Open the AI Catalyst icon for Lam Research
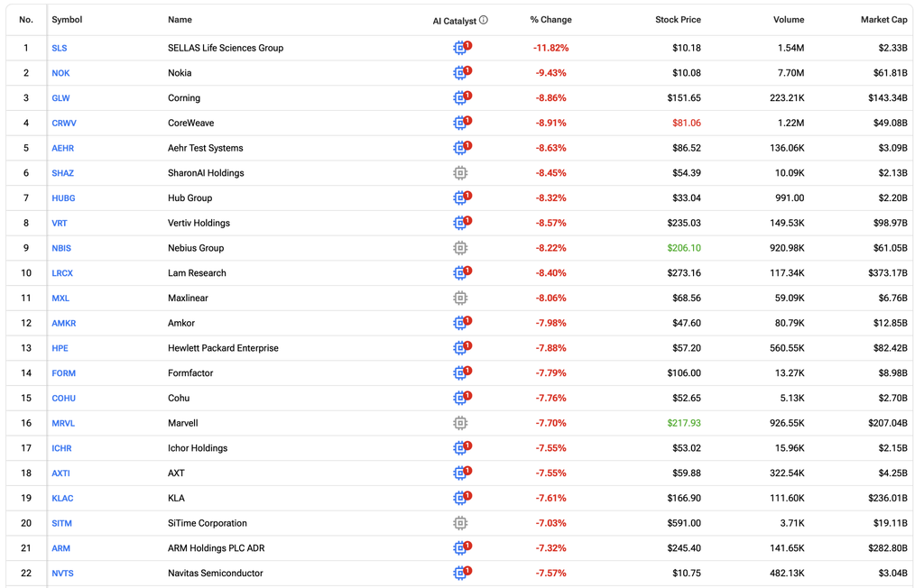The width and height of the screenshot is (924, 588). pyautogui.click(x=462, y=272)
